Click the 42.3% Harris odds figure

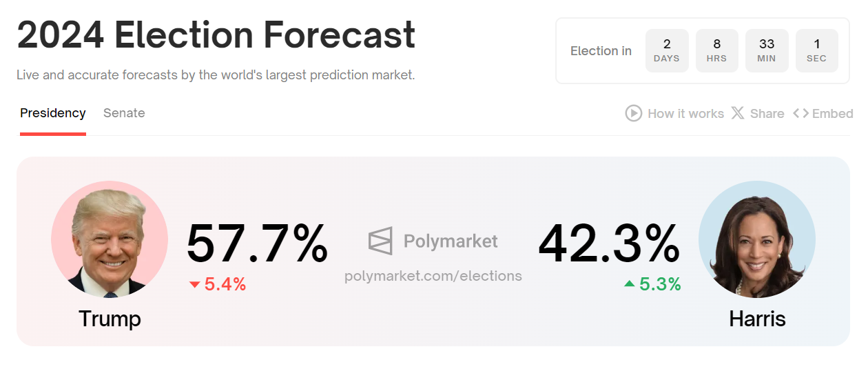coord(609,243)
